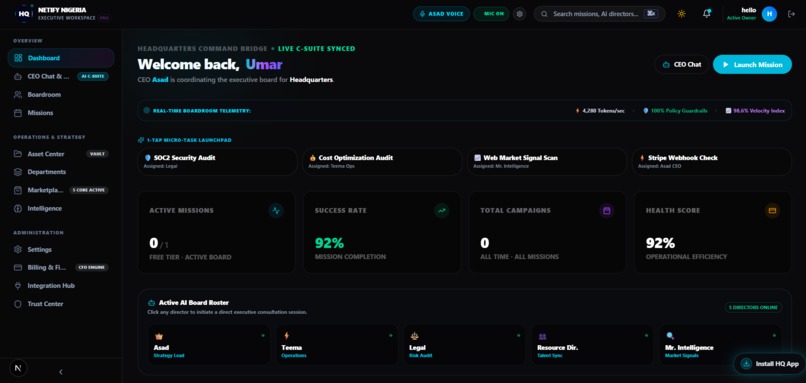Click Install HQ App button
Viewport: 806px width, 383px height.
[x=770, y=363]
